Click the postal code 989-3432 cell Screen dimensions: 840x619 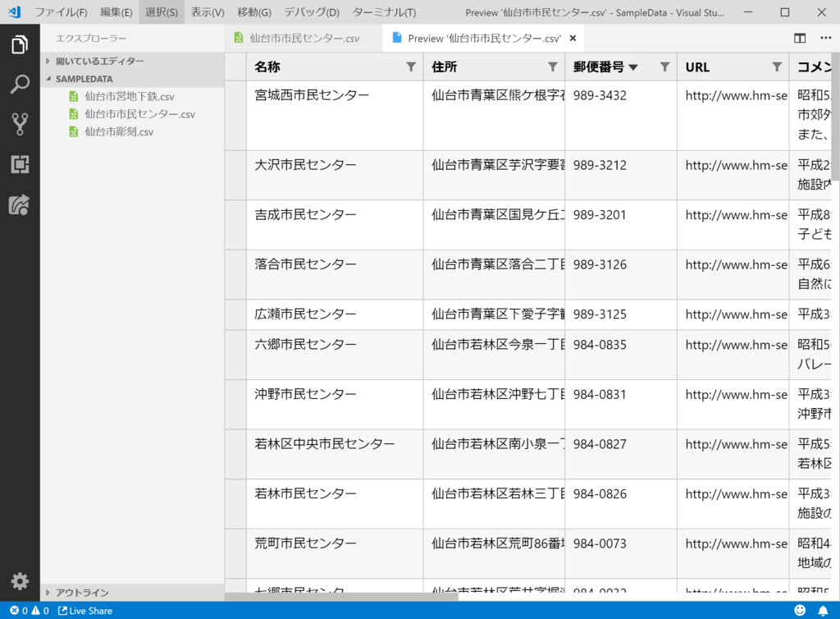coord(620,116)
